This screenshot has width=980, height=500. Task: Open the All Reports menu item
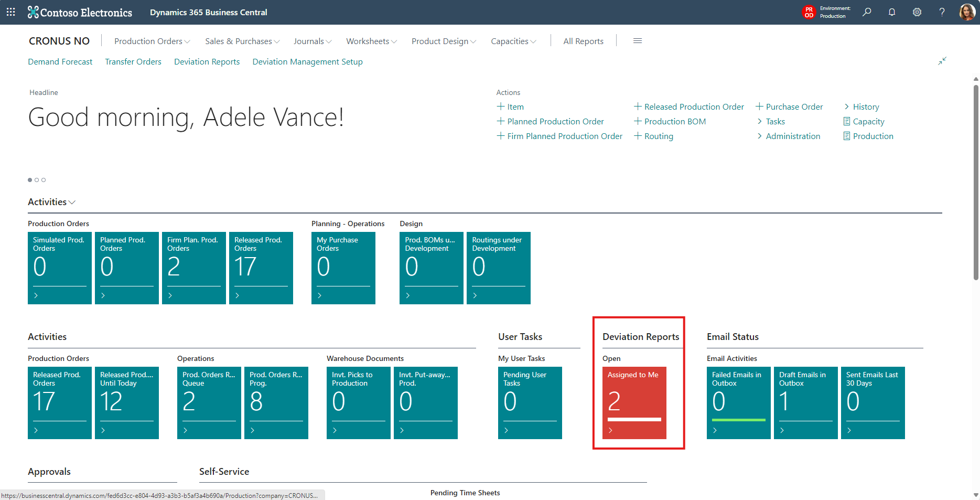(583, 41)
